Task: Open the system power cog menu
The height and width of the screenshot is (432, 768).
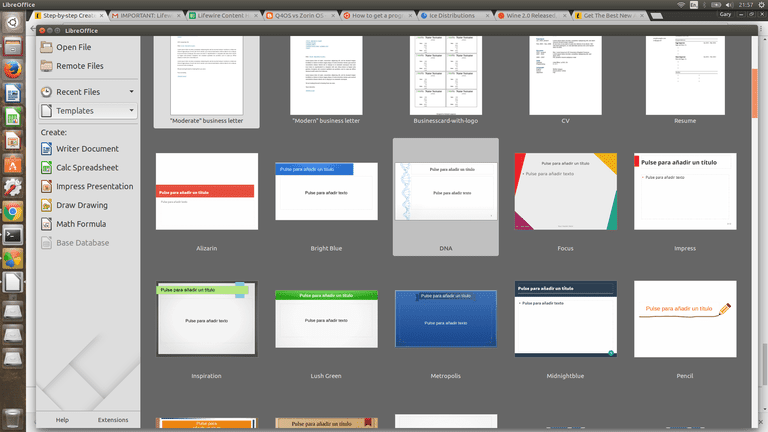Action: pos(761,4)
